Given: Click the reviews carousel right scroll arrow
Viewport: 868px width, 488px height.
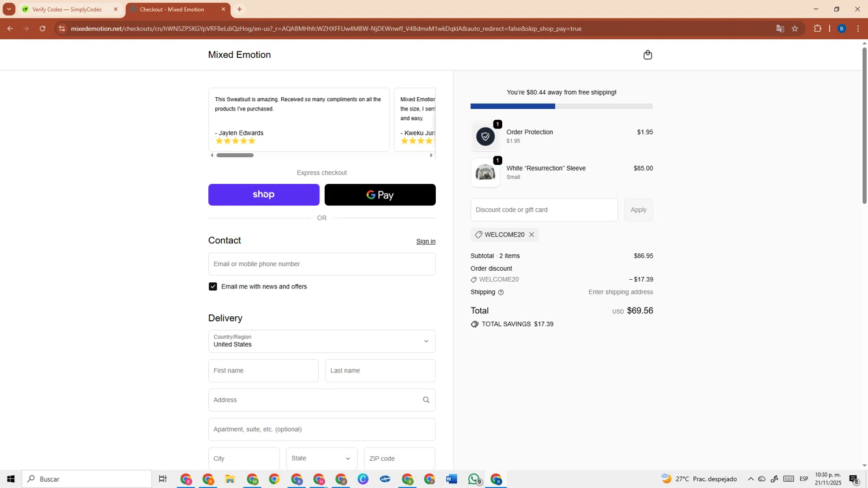Looking at the screenshot, I should (x=431, y=156).
